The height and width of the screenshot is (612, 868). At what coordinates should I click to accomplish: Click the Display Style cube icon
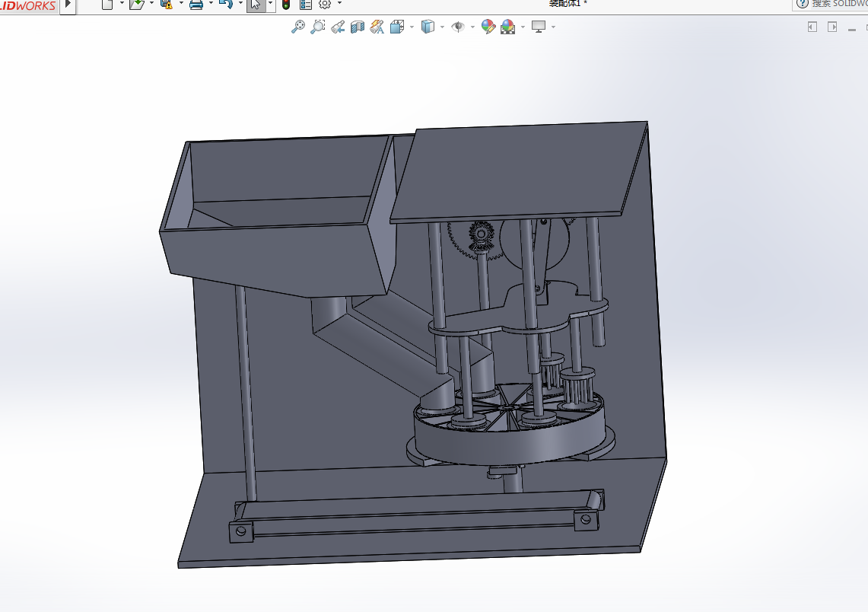tap(428, 27)
